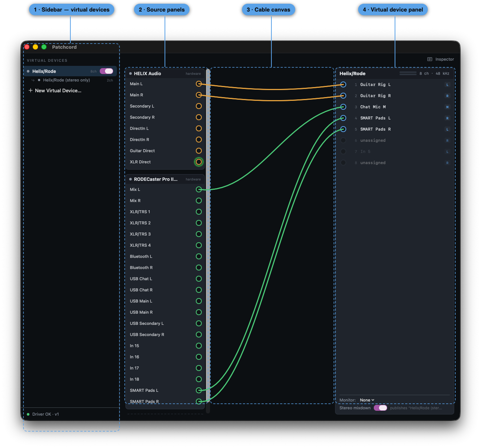Image resolution: width=481 pixels, height=448 pixels.
Task: Click the Guitar Rig R input port
Action: pos(343,96)
